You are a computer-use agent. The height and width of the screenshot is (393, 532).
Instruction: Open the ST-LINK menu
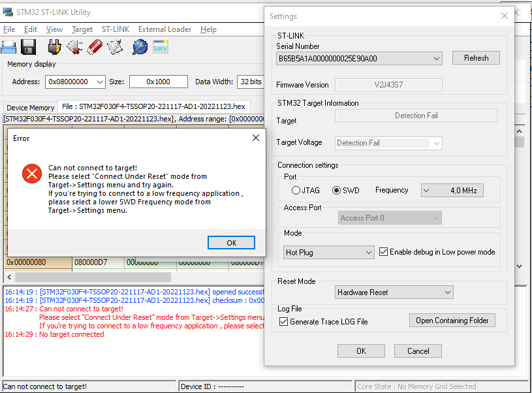click(x=116, y=29)
